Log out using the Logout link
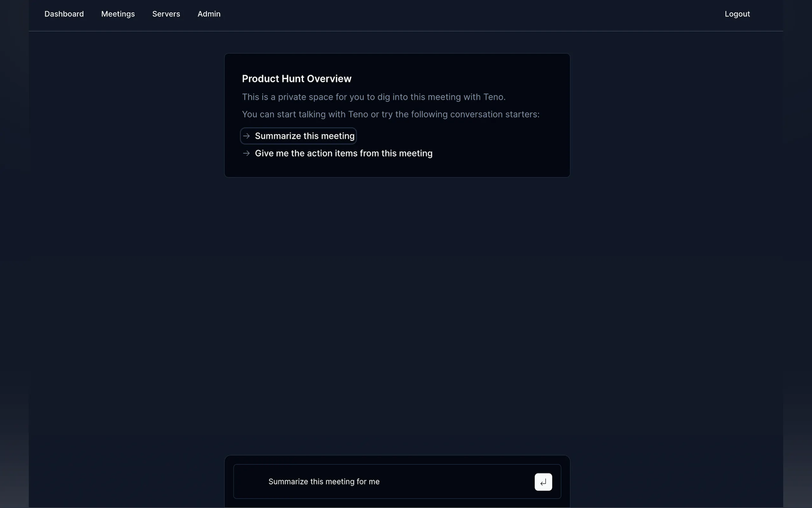 737,14
